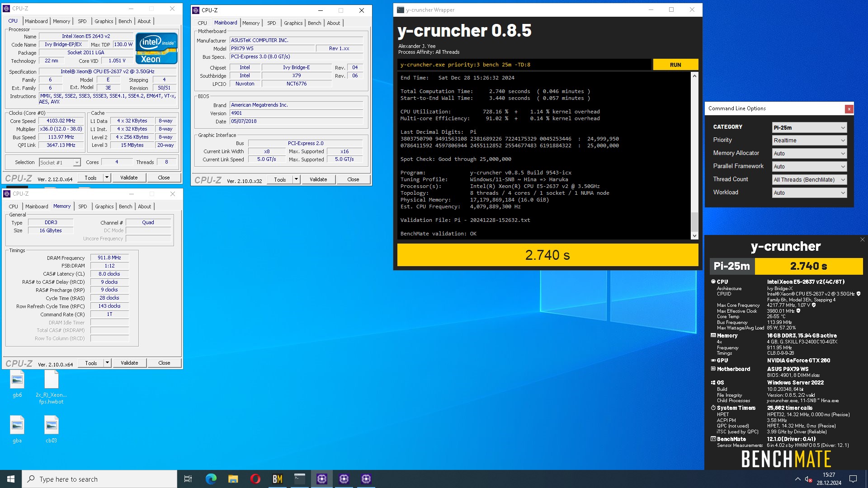The image size is (868, 488).
Task: Open Memory tab in CPU-Z CPU window
Action: (61, 21)
